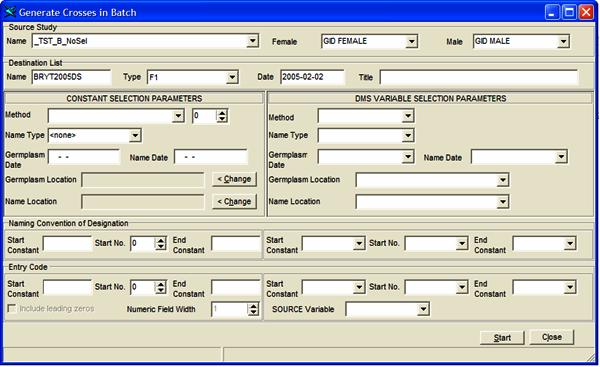Click the Constant Germplasm Date field
Viewport: 600px width, 367px height.
tap(84, 157)
